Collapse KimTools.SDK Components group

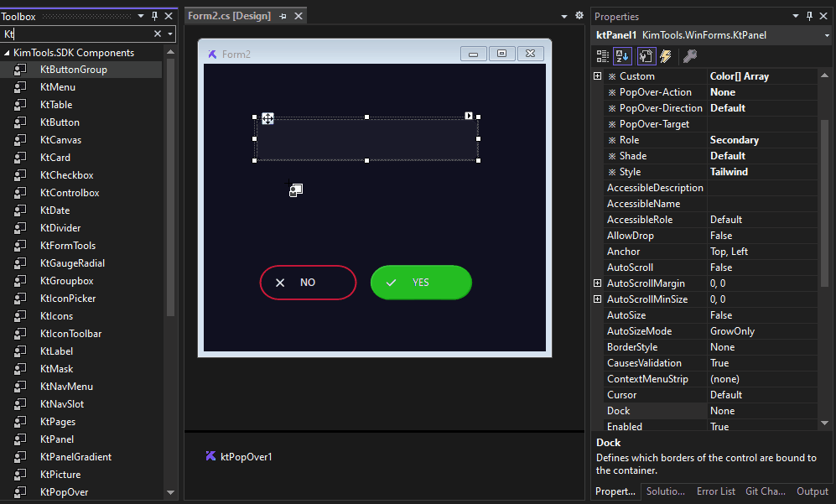(7, 53)
